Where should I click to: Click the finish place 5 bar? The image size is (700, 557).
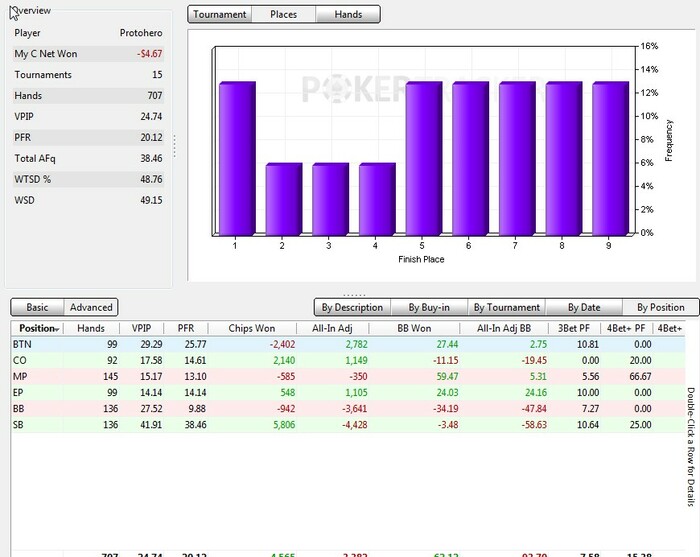coord(424,158)
